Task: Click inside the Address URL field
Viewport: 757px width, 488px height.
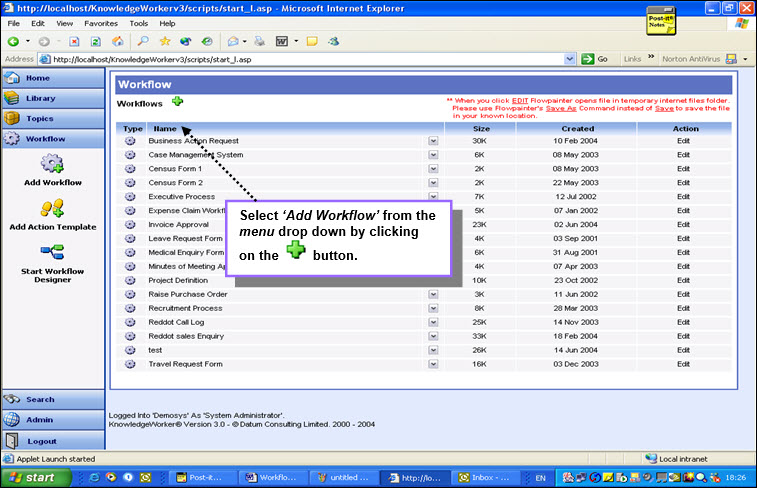Action: (307, 59)
